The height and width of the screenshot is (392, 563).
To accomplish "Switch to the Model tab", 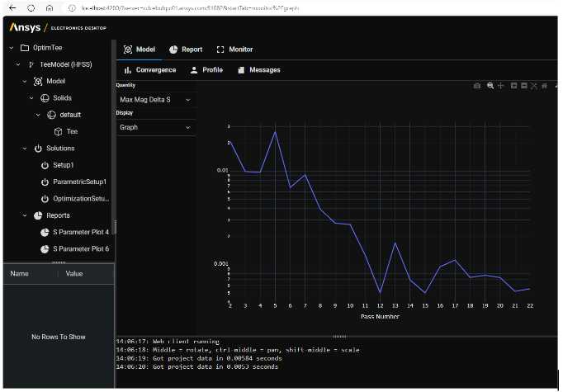I will point(140,50).
